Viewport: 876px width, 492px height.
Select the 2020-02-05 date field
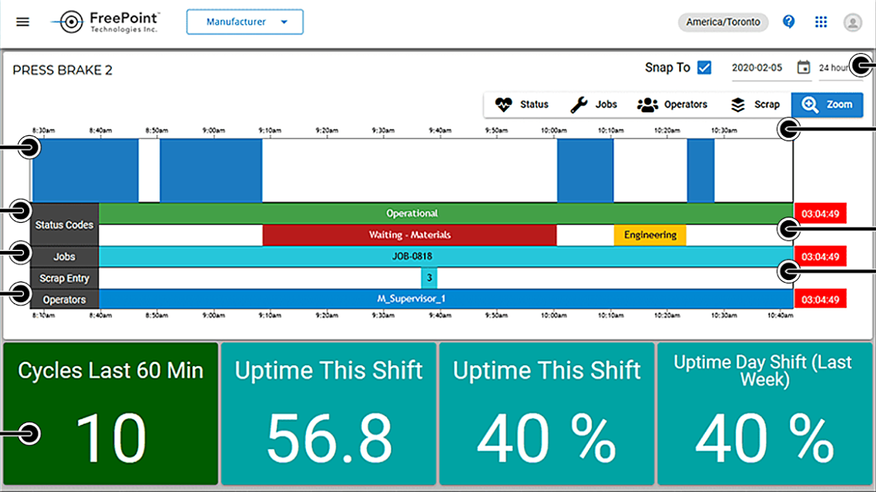point(756,68)
